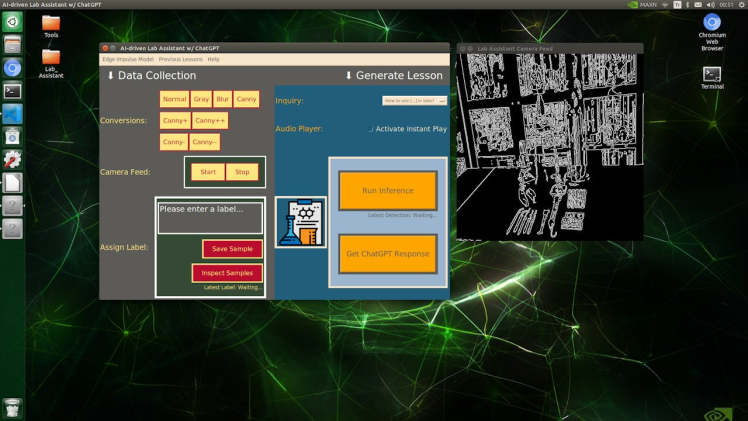Enable the Activate Instant Play checkbox
The height and width of the screenshot is (421, 748).
(371, 130)
